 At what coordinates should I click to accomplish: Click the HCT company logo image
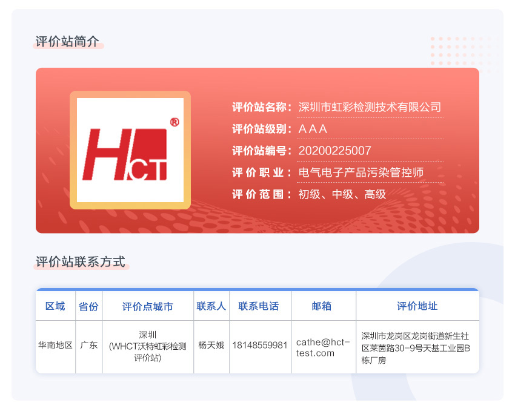pos(130,150)
